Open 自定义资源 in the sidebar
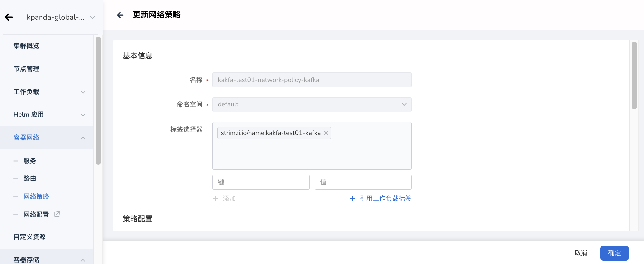 [30, 237]
